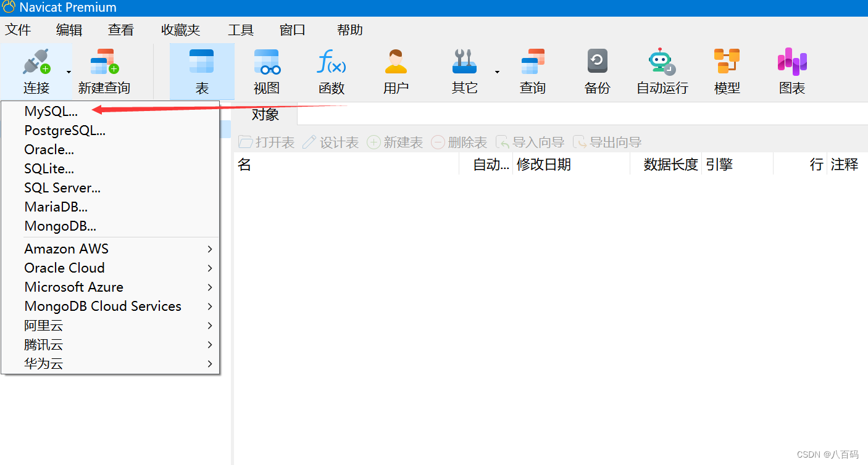Choose SQLite... from the connection list

(x=111, y=168)
